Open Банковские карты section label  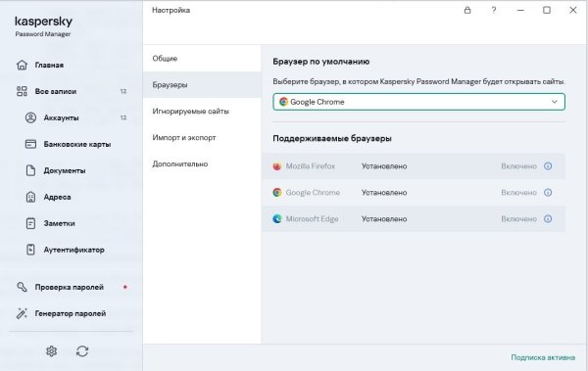(x=77, y=144)
